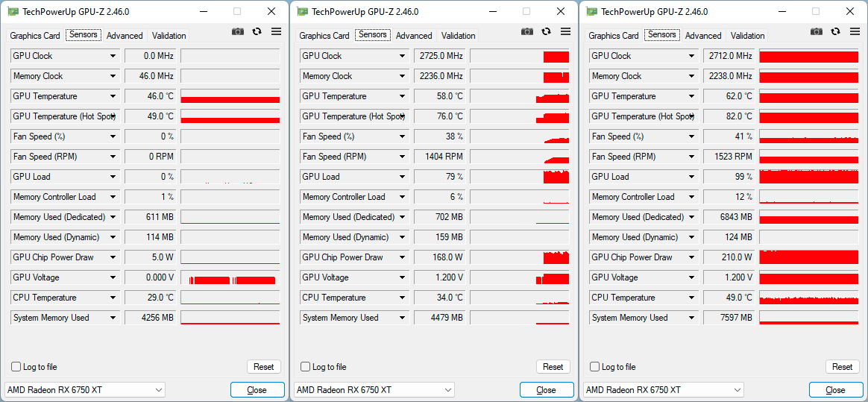Open hamburger menu in leftmost GPU-Z window
The width and height of the screenshot is (868, 402).
tap(276, 31)
